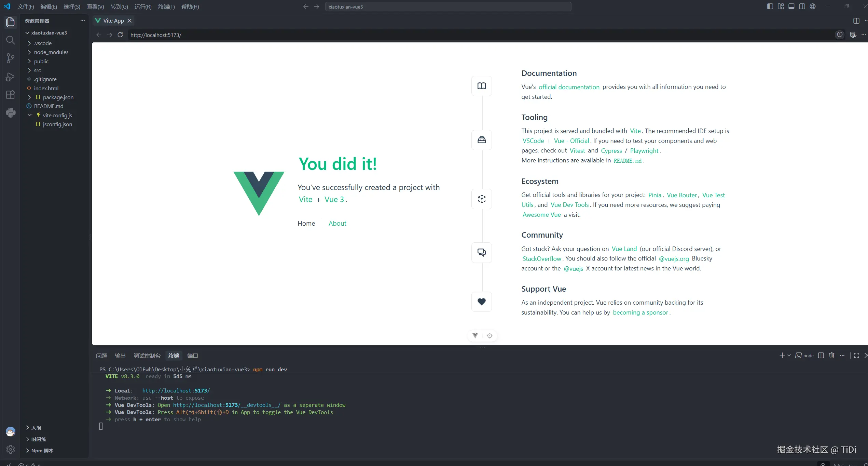
Task: Open the Pinia link
Action: coord(655,195)
